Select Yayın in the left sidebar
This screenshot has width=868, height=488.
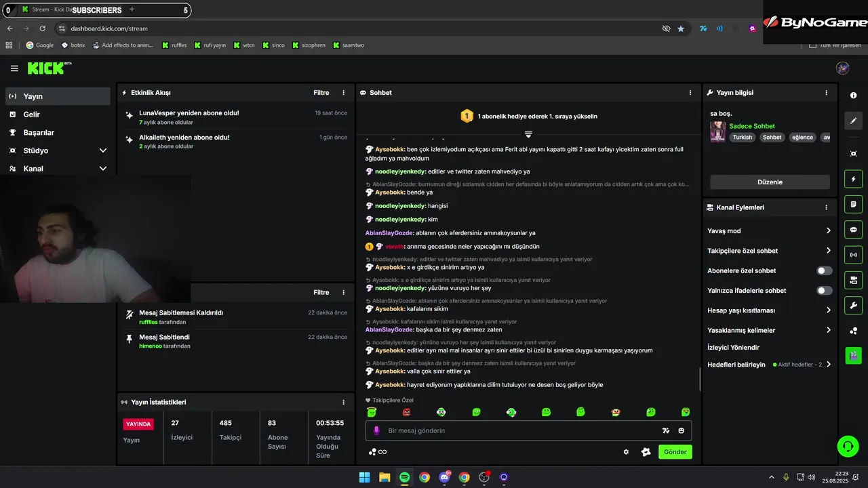58,96
